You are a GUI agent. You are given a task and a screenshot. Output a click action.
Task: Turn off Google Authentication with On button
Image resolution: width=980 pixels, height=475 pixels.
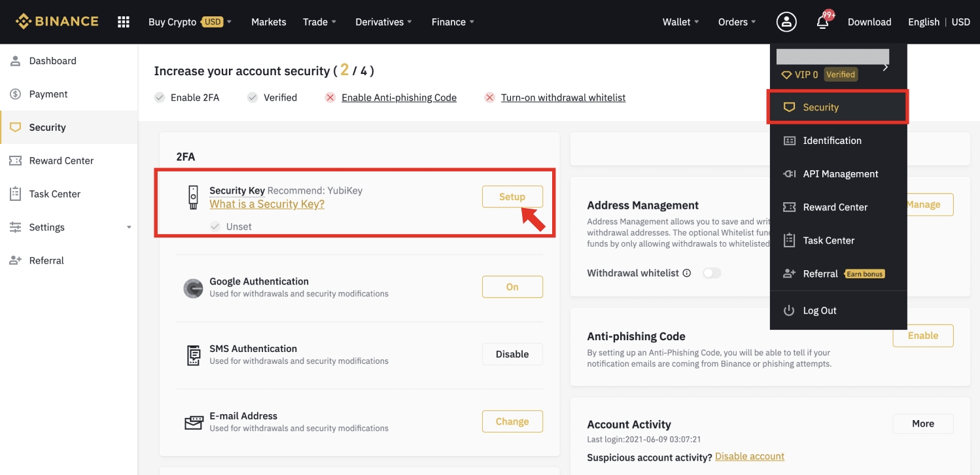(512, 287)
